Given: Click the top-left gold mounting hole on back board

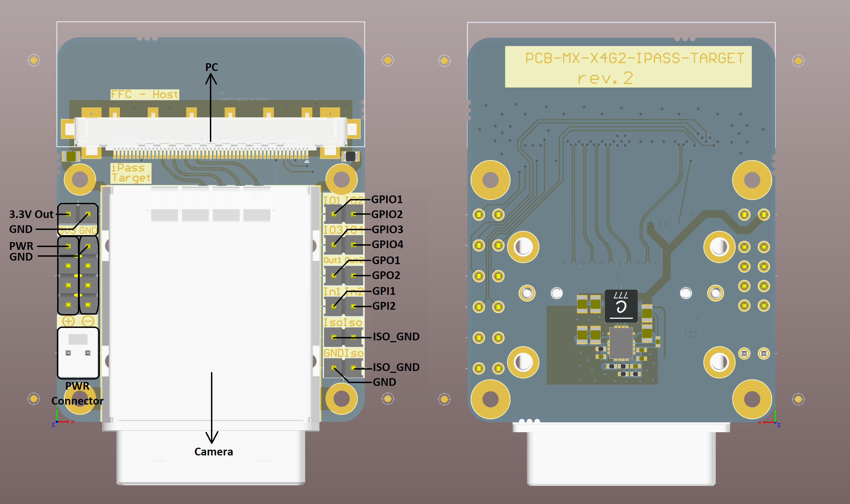Looking at the screenshot, I should pyautogui.click(x=490, y=180).
